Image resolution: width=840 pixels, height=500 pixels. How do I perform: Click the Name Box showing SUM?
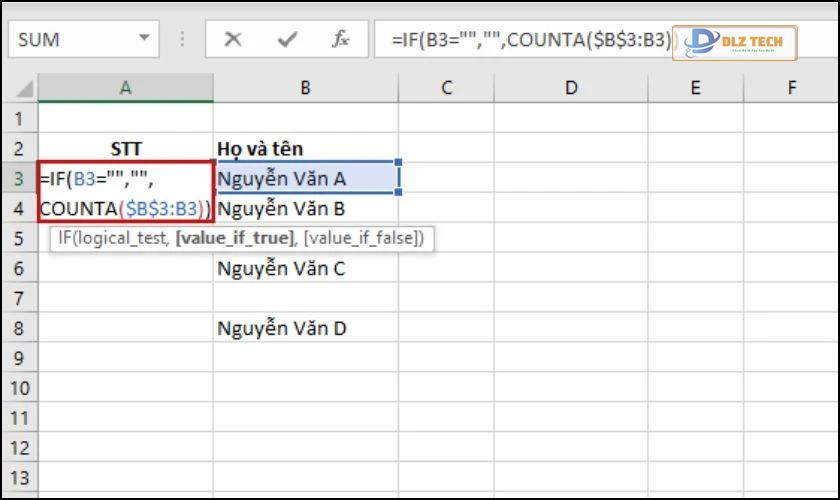(84, 39)
